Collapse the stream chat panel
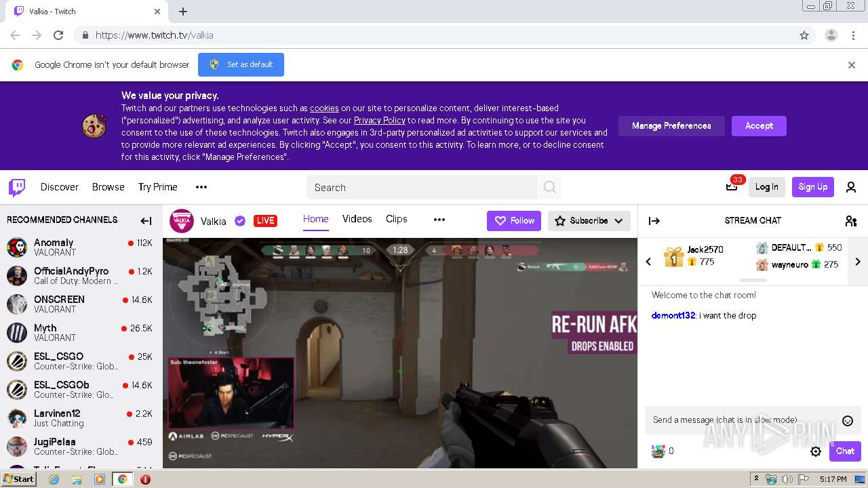Screen dimensions: 868x488 coord(654,220)
